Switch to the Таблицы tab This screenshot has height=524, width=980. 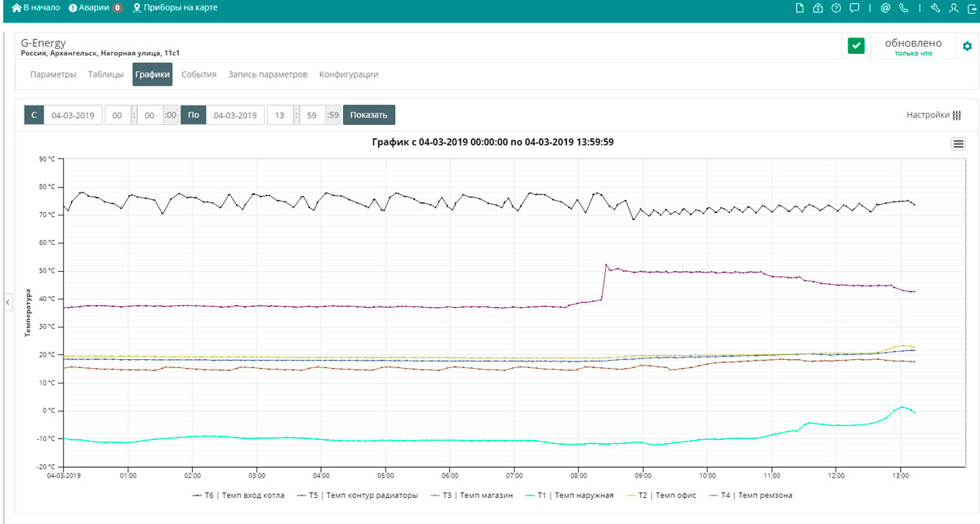pyautogui.click(x=105, y=74)
